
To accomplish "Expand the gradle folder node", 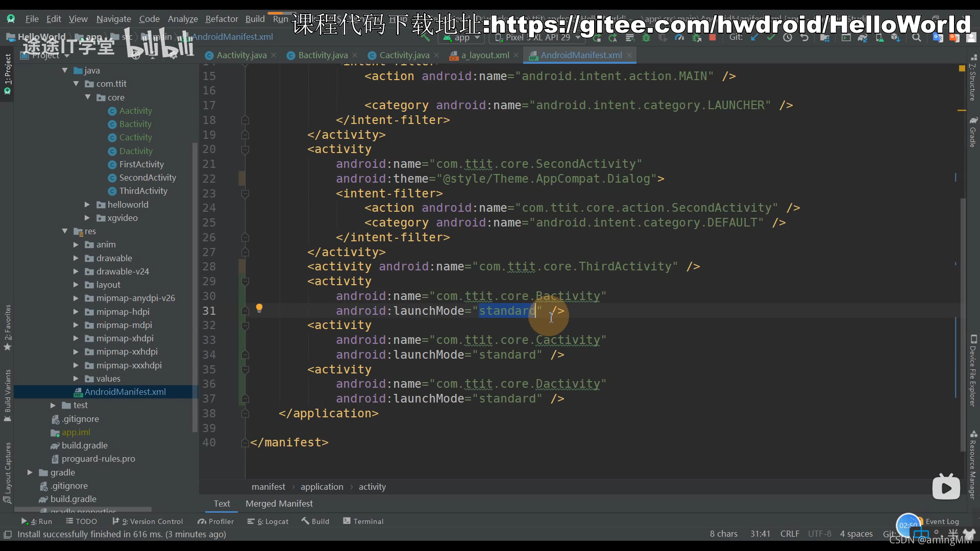I will click(30, 472).
